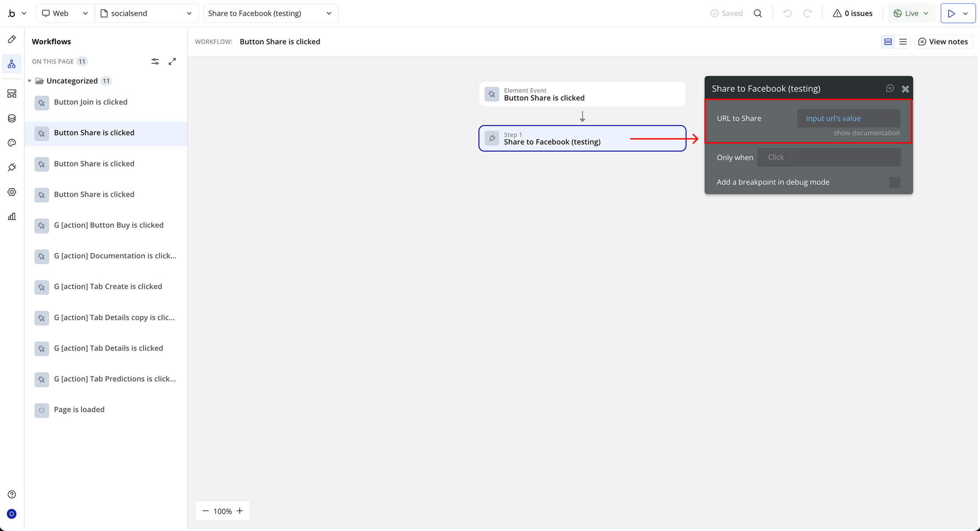The height and width of the screenshot is (531, 980).
Task: Open the Live version dropdown
Action: tap(911, 13)
